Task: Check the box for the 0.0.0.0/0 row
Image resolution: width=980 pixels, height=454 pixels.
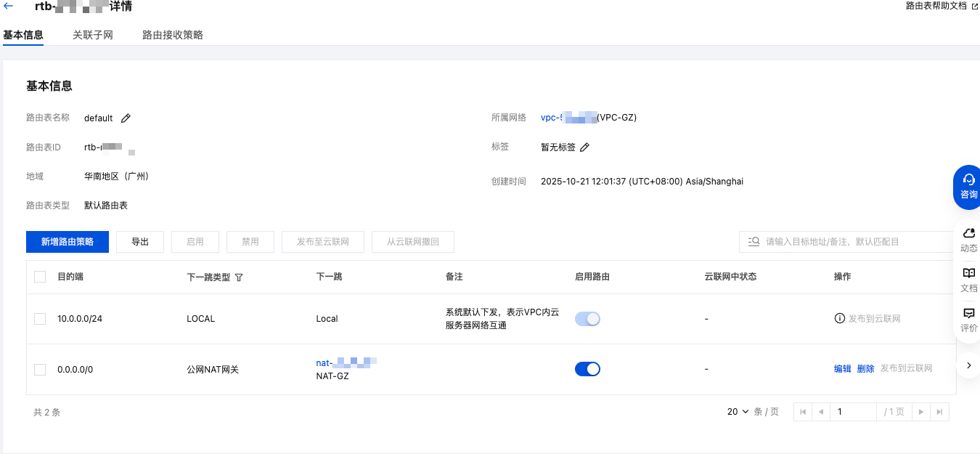Action: (40, 370)
